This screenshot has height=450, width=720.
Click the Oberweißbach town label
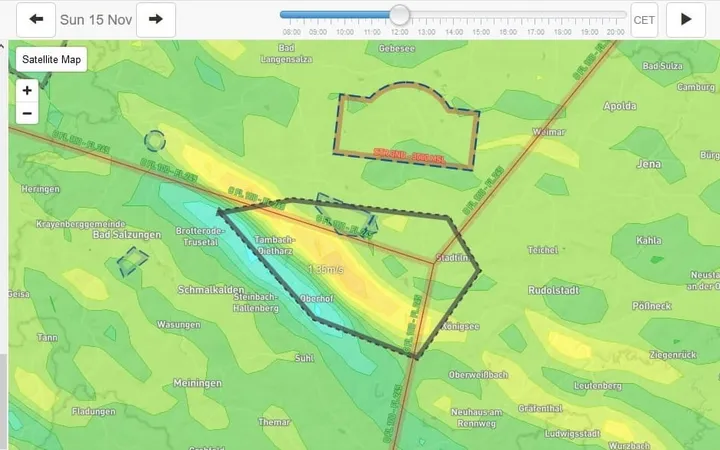pos(478,375)
